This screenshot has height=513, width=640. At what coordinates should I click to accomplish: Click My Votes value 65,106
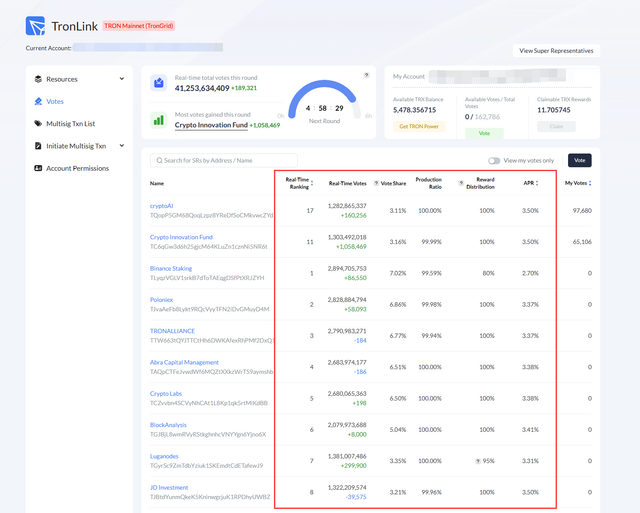pos(582,242)
